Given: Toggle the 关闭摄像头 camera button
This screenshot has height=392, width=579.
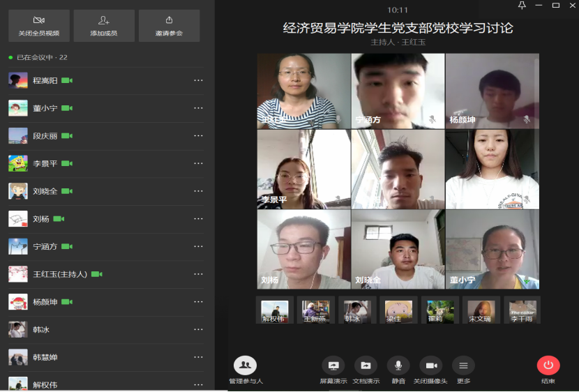Looking at the screenshot, I should click(430, 370).
